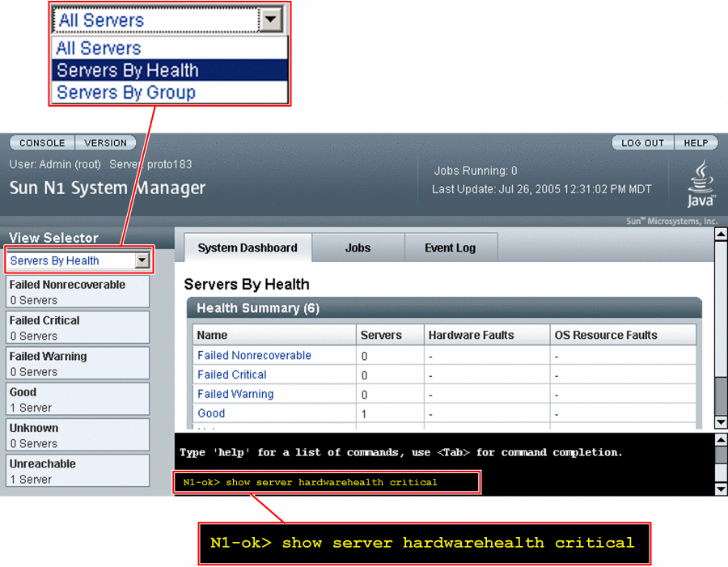Click the LOG OUT button
The height and width of the screenshot is (567, 728).
pos(642,142)
